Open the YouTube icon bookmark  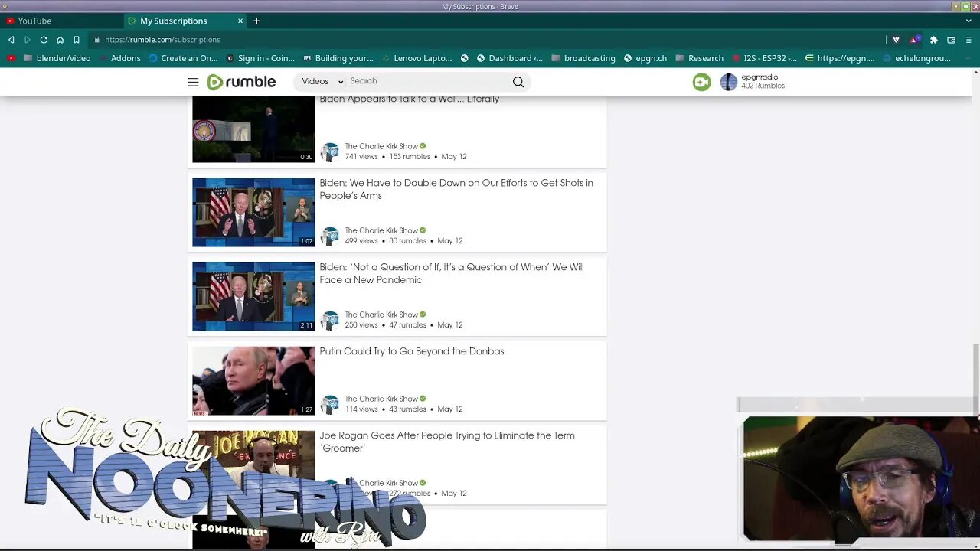(11, 58)
